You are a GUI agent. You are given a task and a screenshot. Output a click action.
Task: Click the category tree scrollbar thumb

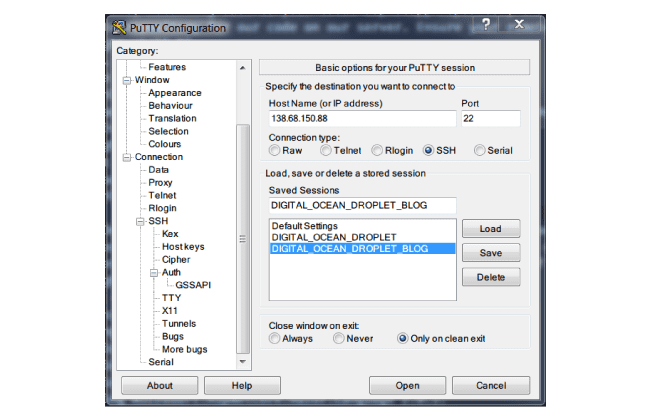pyautogui.click(x=243, y=239)
